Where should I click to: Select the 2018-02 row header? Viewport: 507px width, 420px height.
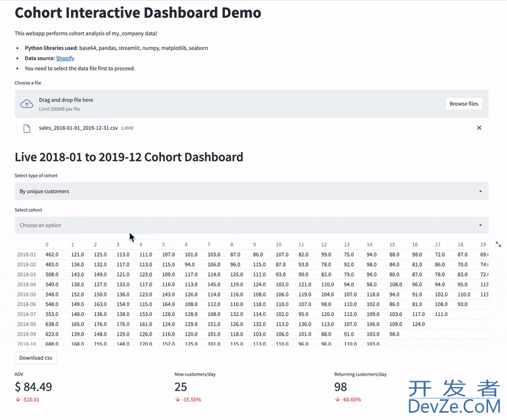coord(27,265)
